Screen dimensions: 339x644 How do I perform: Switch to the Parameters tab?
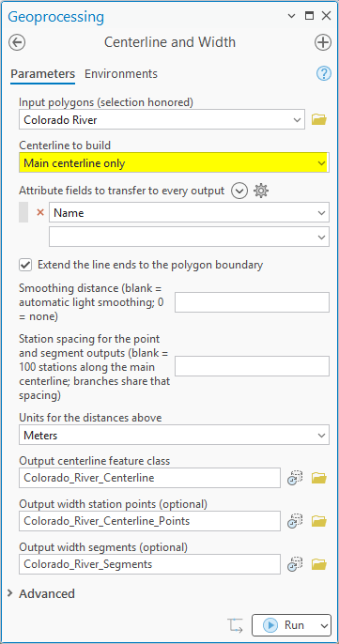click(43, 74)
